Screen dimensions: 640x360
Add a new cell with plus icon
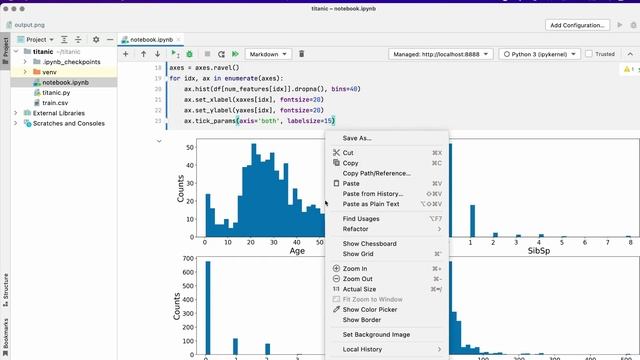tap(126, 54)
